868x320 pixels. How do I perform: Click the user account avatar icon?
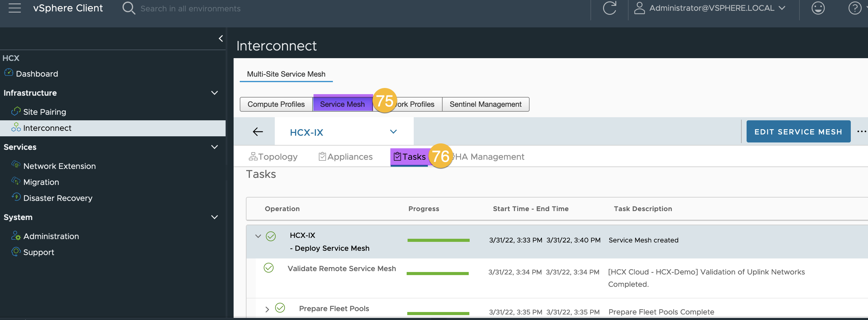[639, 8]
